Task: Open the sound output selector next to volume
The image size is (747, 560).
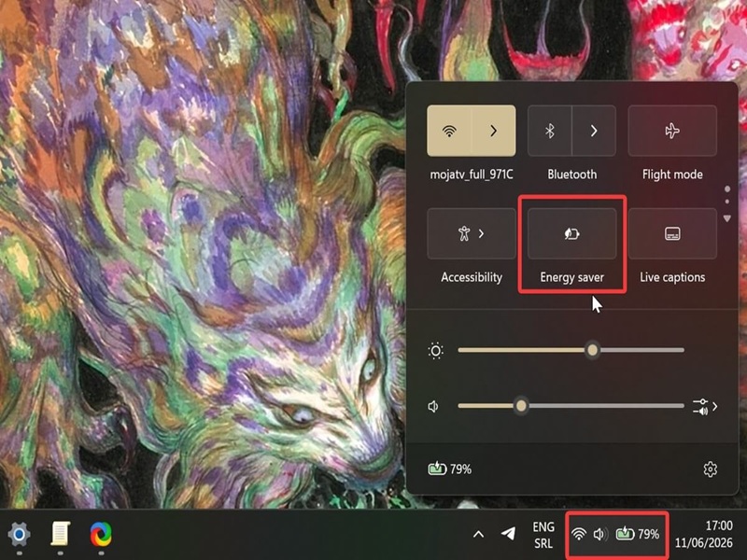Action: (x=705, y=407)
